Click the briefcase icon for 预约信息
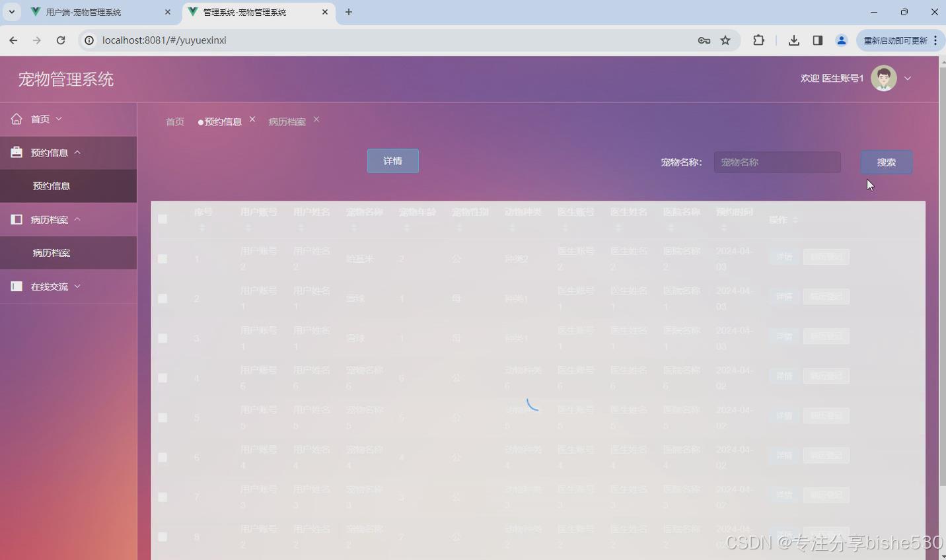Image resolution: width=946 pixels, height=560 pixels. (16, 152)
